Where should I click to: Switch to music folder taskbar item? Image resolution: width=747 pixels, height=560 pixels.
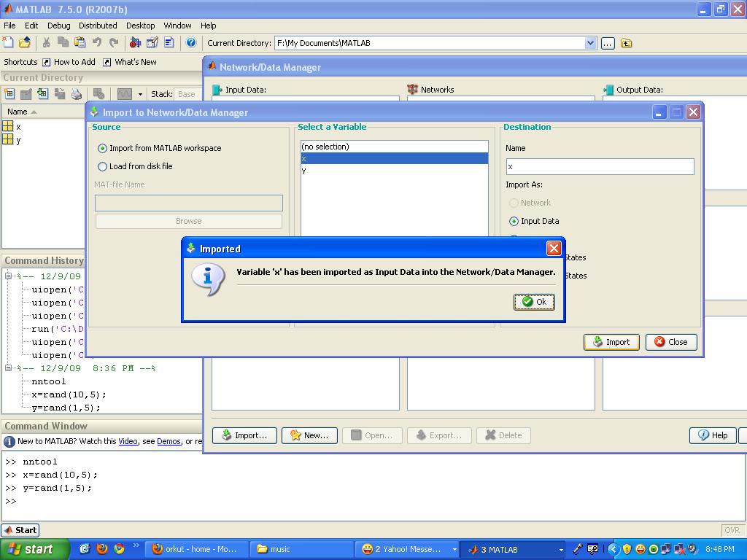tap(301, 549)
